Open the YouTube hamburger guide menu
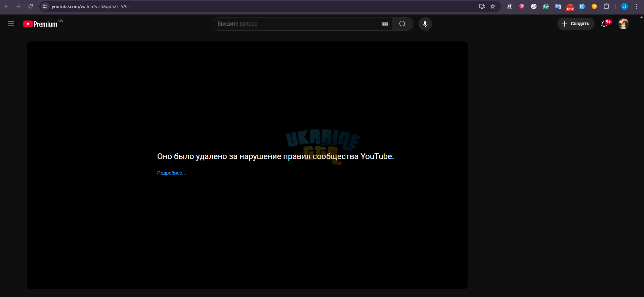The height and width of the screenshot is (297, 644). coord(11,24)
